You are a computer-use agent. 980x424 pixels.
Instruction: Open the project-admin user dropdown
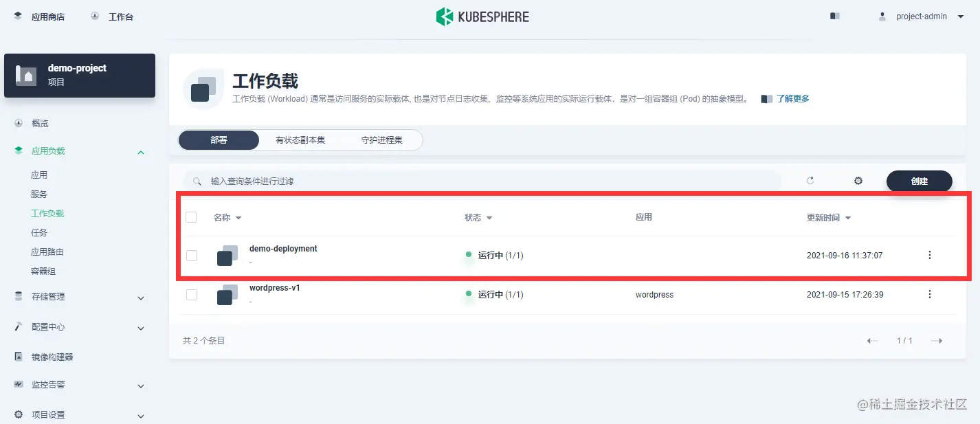tap(922, 16)
